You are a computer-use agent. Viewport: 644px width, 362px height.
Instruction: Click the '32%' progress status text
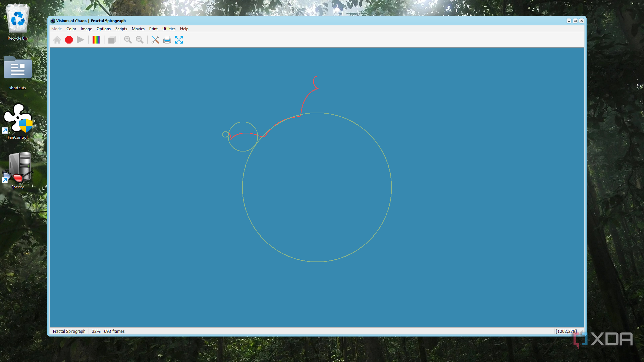96,331
